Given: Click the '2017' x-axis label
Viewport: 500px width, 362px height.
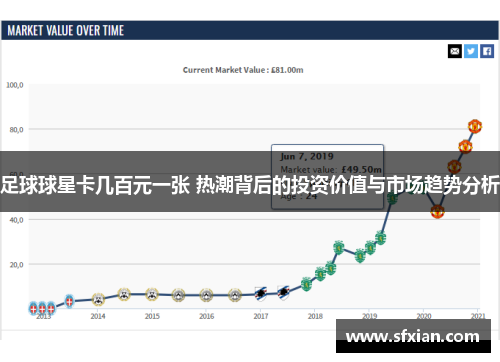Looking at the screenshot, I should (261, 316).
